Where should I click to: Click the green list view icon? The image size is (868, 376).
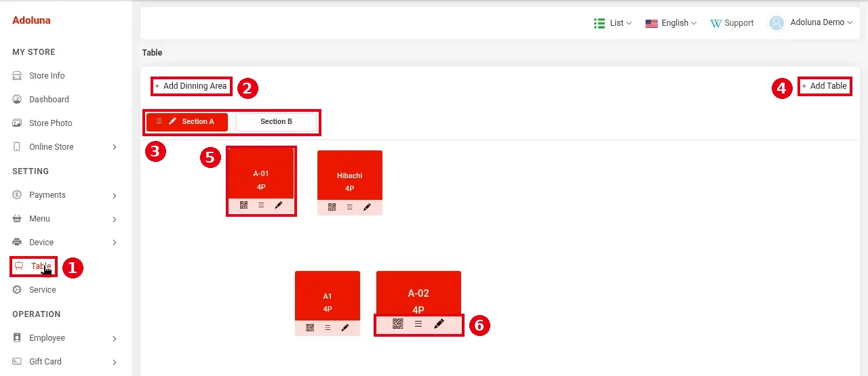pos(599,23)
